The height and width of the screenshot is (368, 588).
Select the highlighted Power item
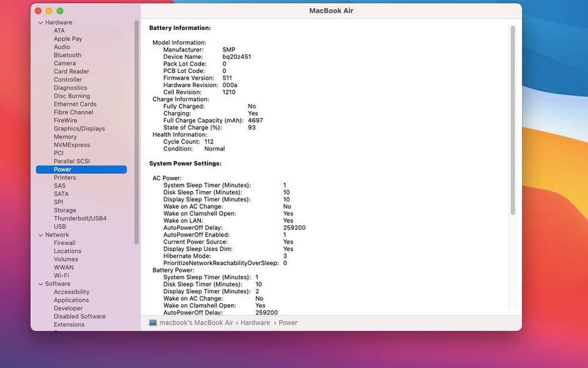click(62, 170)
